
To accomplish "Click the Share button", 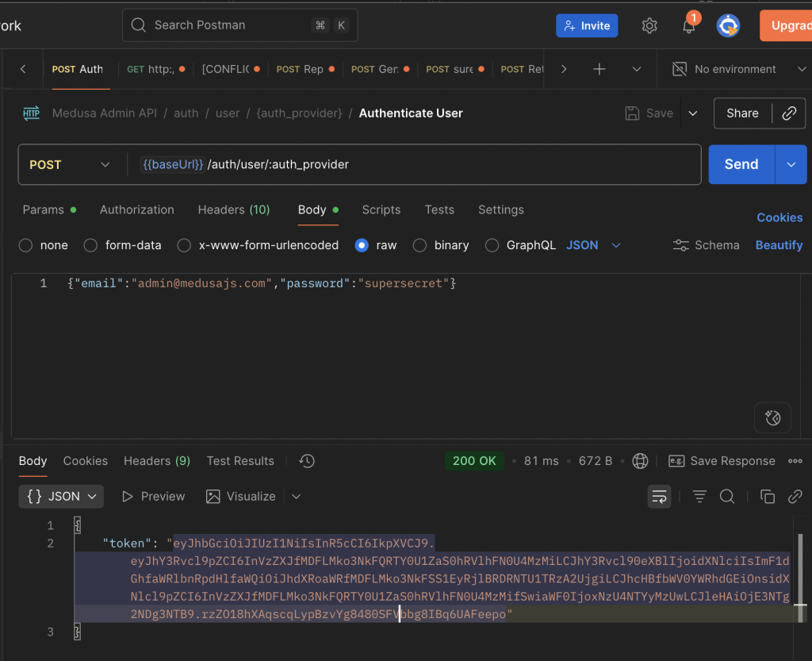I will pos(742,113).
